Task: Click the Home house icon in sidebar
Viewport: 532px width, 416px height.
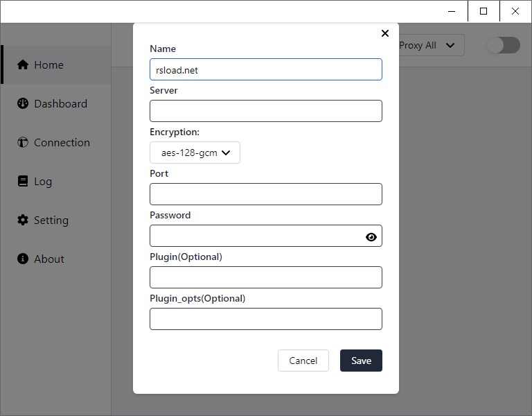Action: (23, 64)
